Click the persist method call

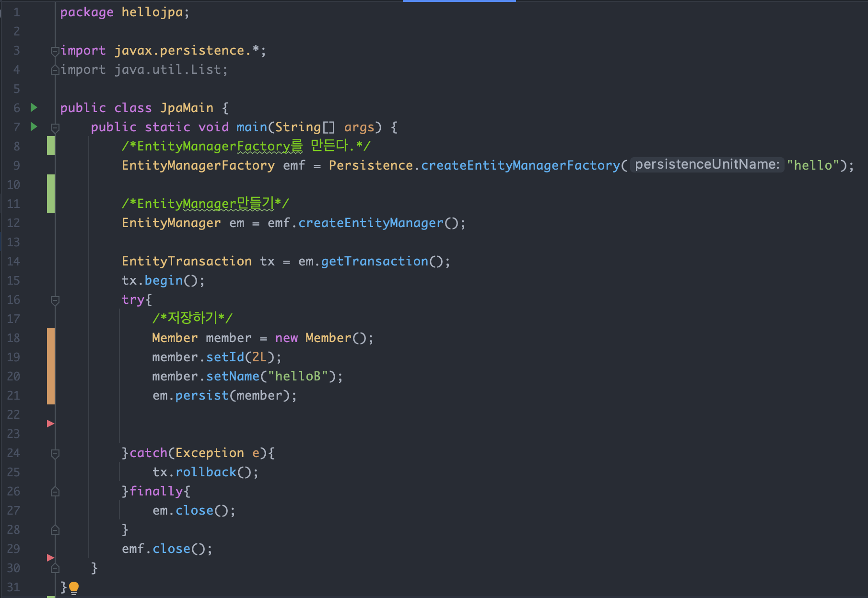coord(202,395)
